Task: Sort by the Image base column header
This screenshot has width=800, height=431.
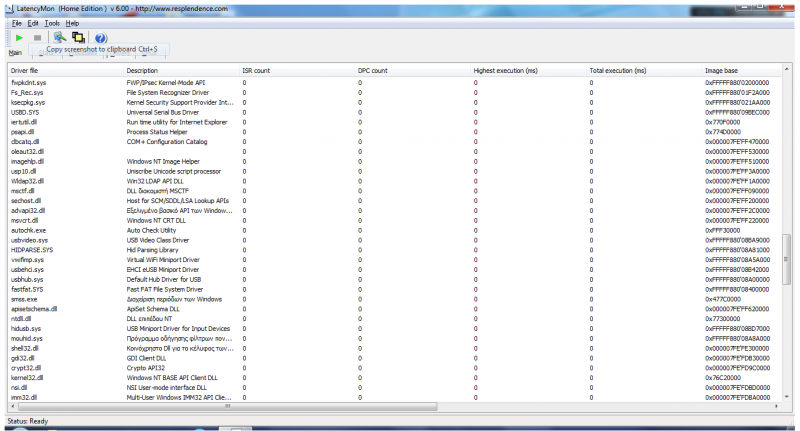Action: click(x=722, y=71)
